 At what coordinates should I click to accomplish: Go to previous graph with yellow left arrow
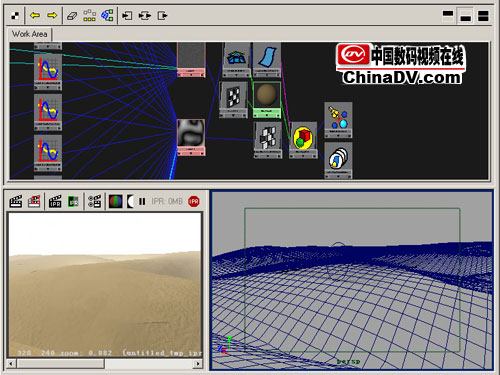coord(35,15)
